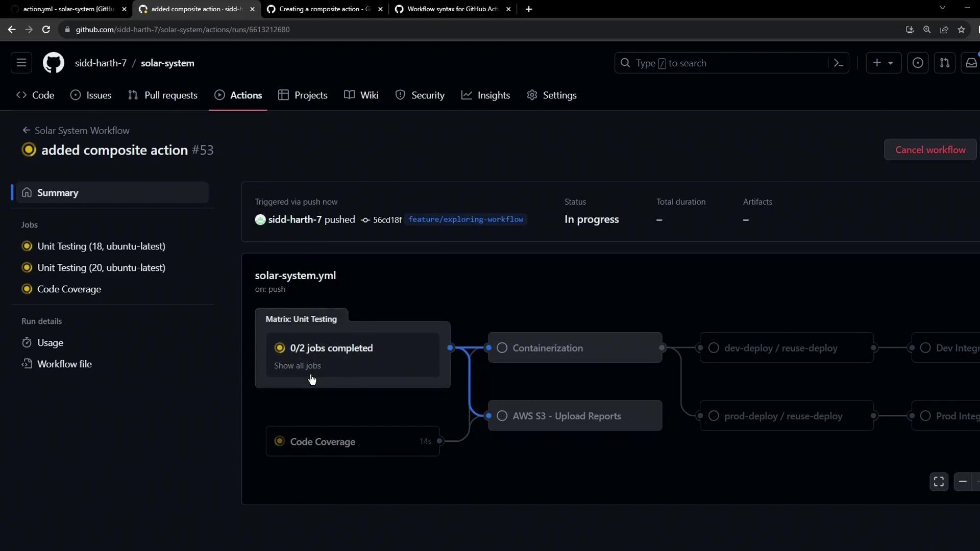
Task: Select the Code Coverage job in sidebar
Action: [x=69, y=289]
